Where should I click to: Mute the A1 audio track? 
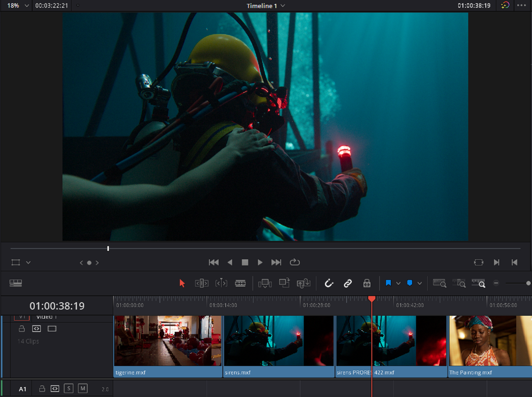point(83,388)
